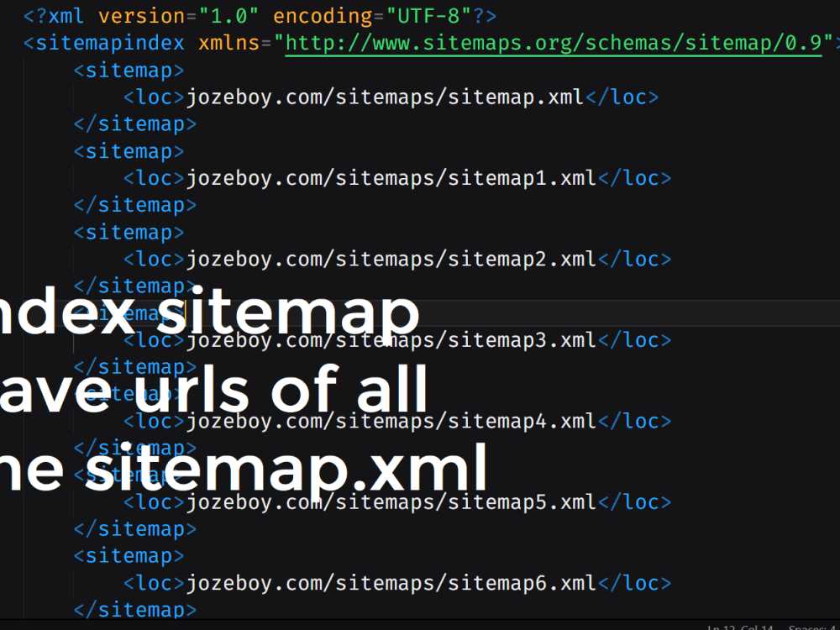This screenshot has height=630, width=840.
Task: Click the sitemap6.xml loc entry
Action: click(391, 582)
